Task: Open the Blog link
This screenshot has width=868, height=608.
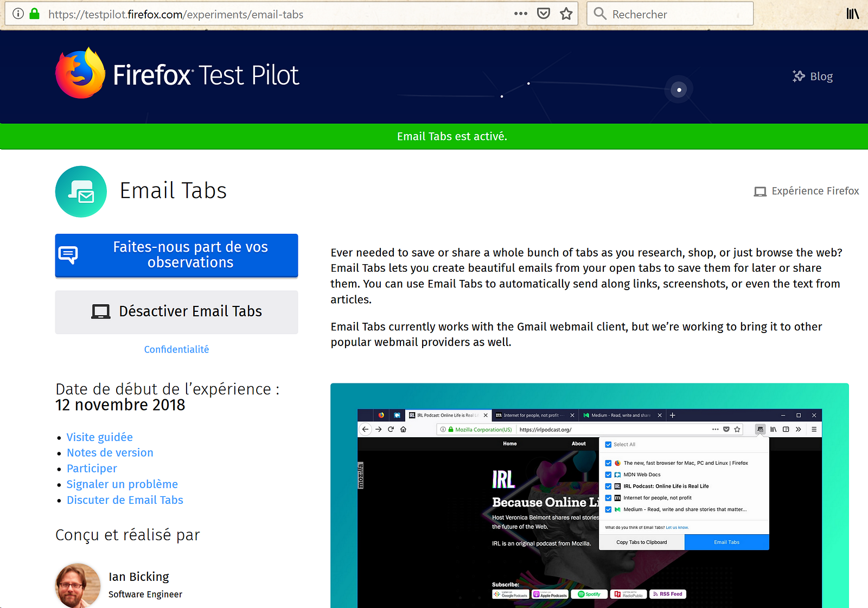Action: point(821,76)
